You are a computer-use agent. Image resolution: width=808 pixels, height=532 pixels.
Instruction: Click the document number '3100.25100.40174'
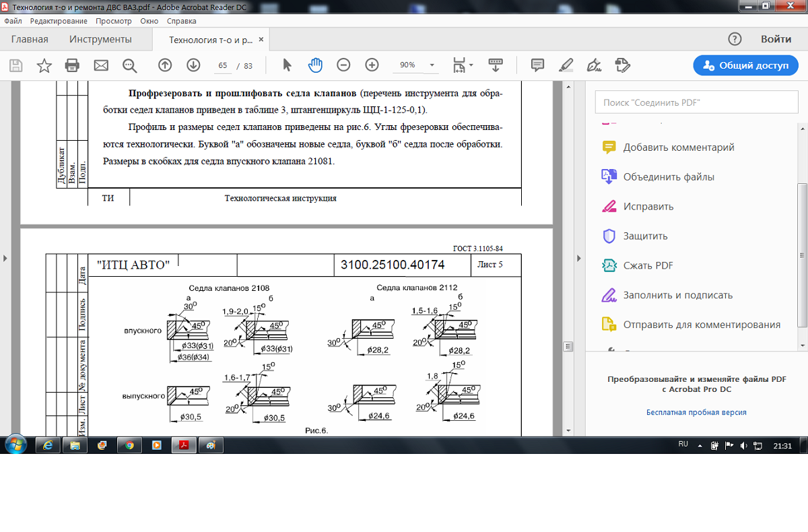point(393,265)
